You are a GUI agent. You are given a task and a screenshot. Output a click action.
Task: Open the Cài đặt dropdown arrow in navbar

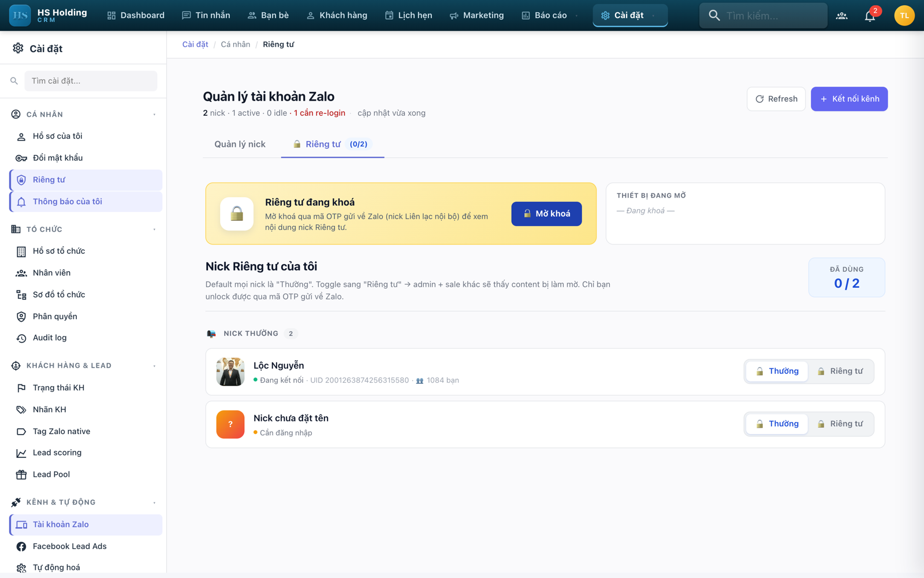tap(653, 16)
